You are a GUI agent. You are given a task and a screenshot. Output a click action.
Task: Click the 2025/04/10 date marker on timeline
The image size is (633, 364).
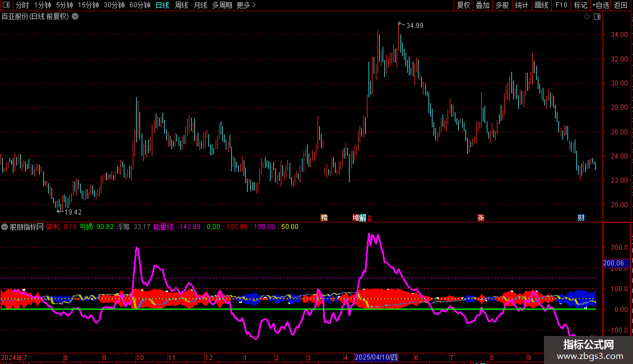(376, 357)
